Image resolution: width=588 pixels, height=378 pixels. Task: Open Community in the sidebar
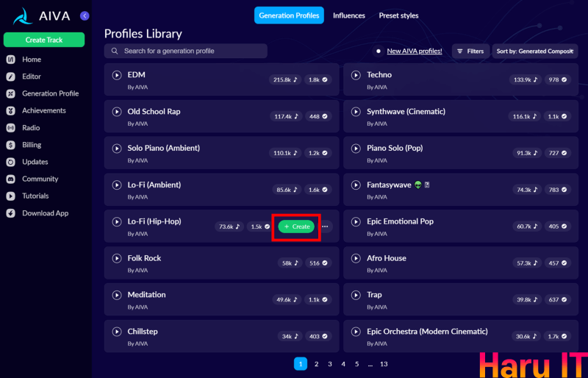pos(40,179)
